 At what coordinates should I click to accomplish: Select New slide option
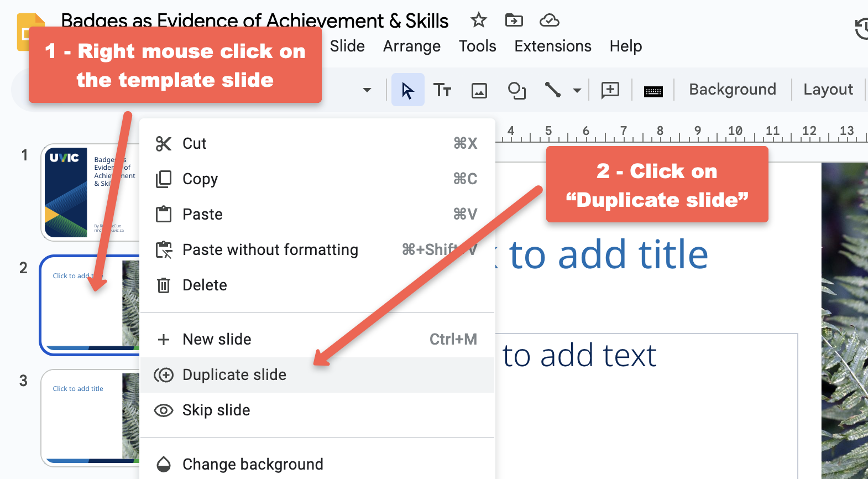click(317, 339)
